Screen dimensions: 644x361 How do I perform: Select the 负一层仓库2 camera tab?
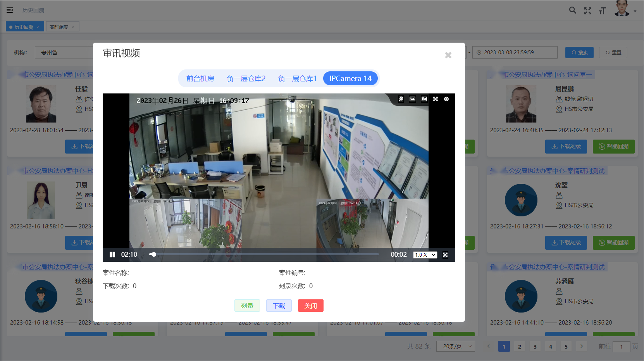click(x=246, y=79)
